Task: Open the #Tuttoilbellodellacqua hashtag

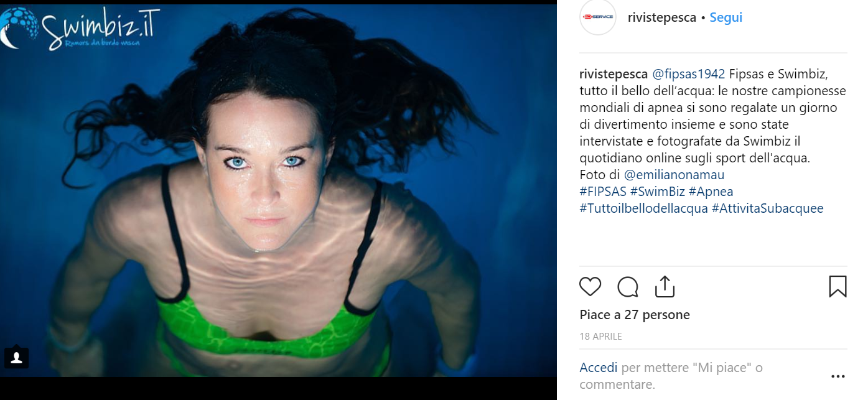Action: coord(643,208)
